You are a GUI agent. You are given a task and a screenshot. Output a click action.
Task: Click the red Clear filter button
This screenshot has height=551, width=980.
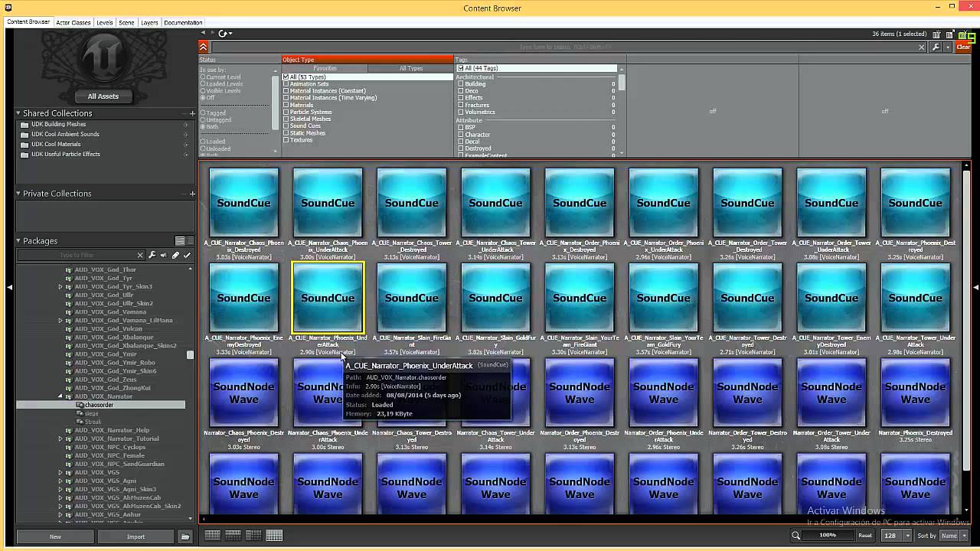(x=963, y=47)
